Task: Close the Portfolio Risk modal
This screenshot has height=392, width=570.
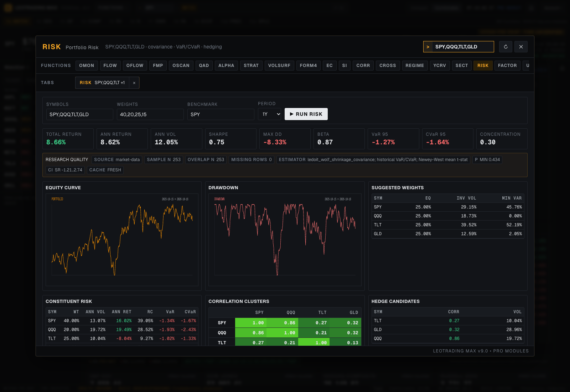Action: click(x=521, y=47)
